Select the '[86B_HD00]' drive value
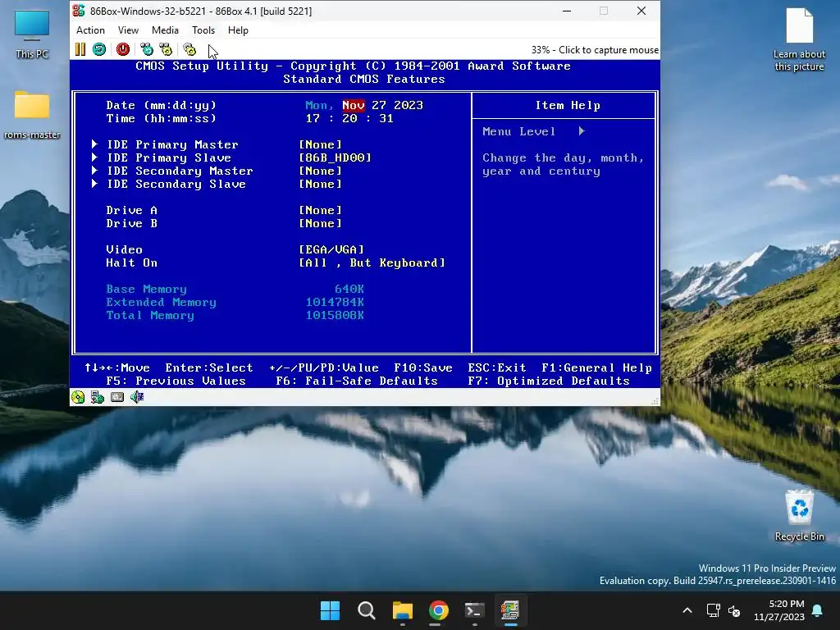The image size is (840, 630). click(336, 157)
